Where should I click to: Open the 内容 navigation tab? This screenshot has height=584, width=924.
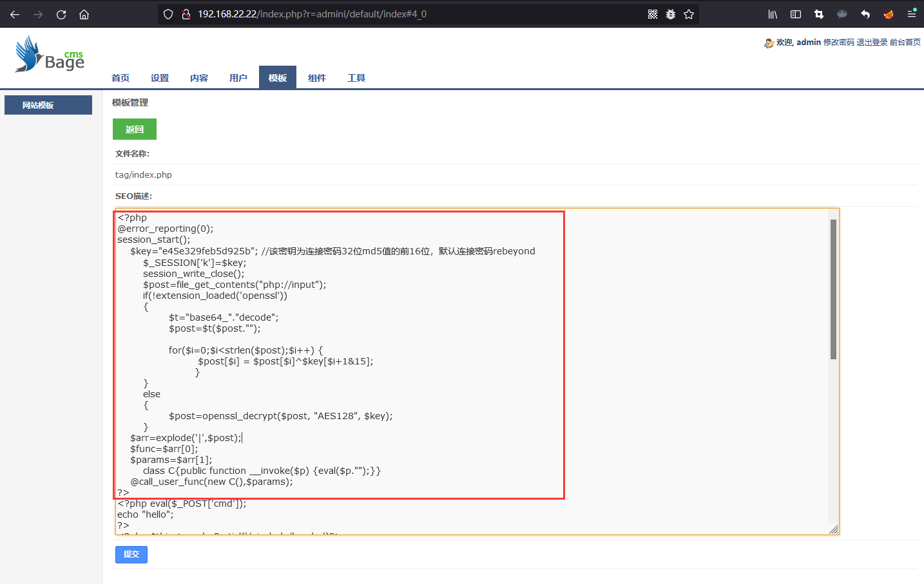click(x=199, y=78)
